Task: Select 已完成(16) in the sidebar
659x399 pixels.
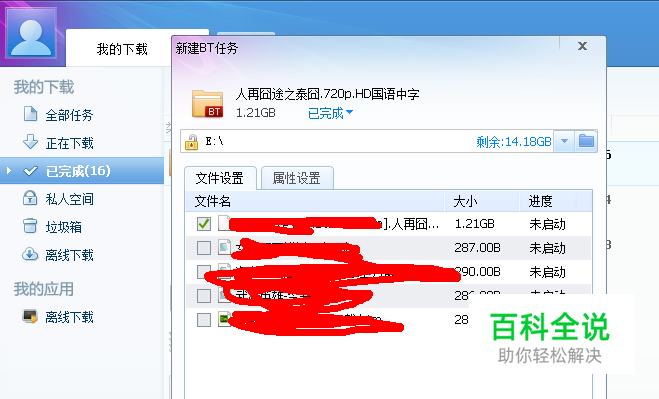Action: 82,171
